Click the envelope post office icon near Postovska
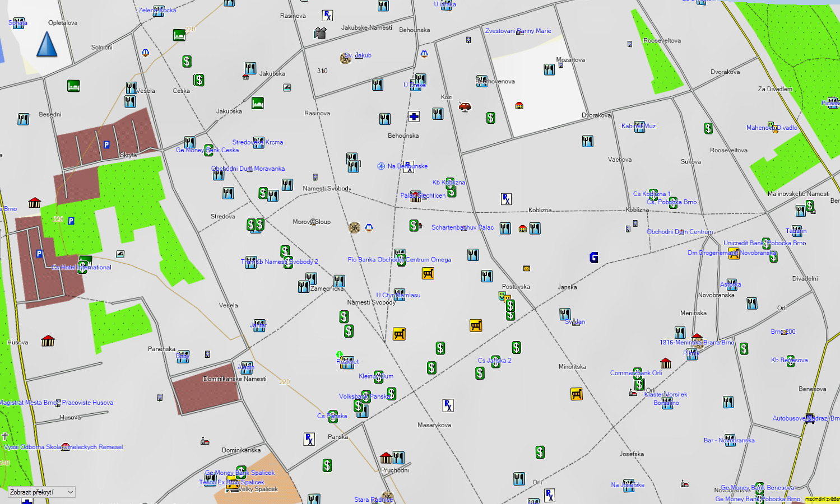 526,269
